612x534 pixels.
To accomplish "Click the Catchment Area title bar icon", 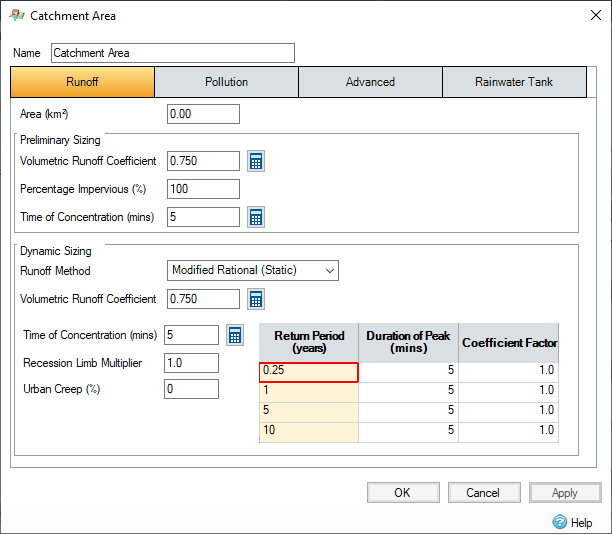I will point(17,16).
